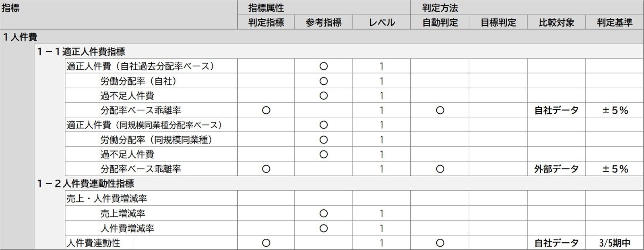
Task: Select the レベル column header
Action: point(382,23)
